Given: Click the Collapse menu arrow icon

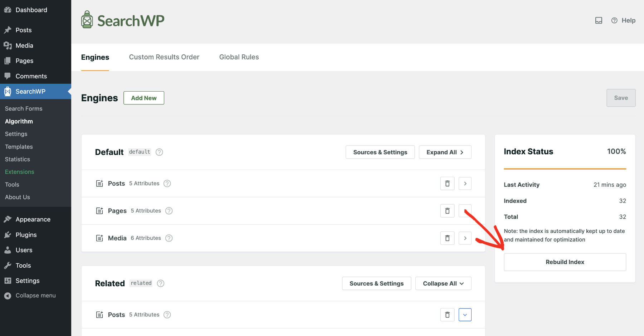Looking at the screenshot, I should (x=8, y=296).
